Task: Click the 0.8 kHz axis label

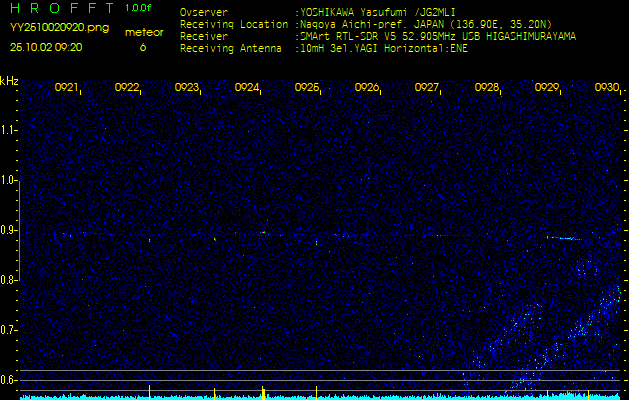Action: click(8, 280)
